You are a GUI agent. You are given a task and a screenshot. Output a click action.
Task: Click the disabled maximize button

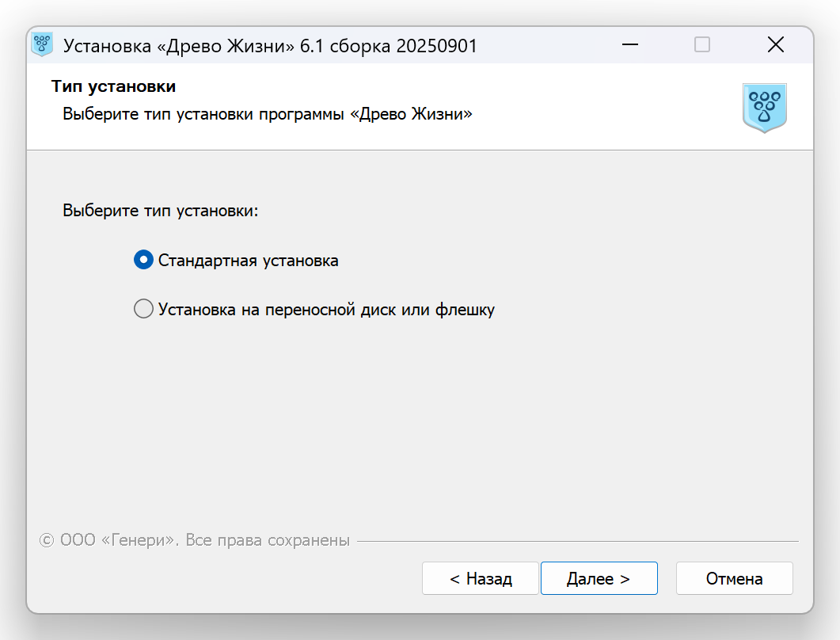pos(701,44)
